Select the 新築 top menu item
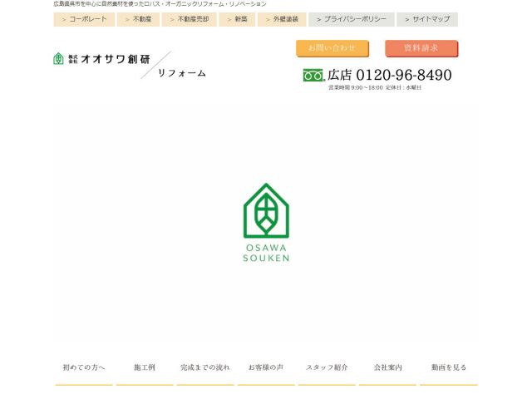 point(237,19)
